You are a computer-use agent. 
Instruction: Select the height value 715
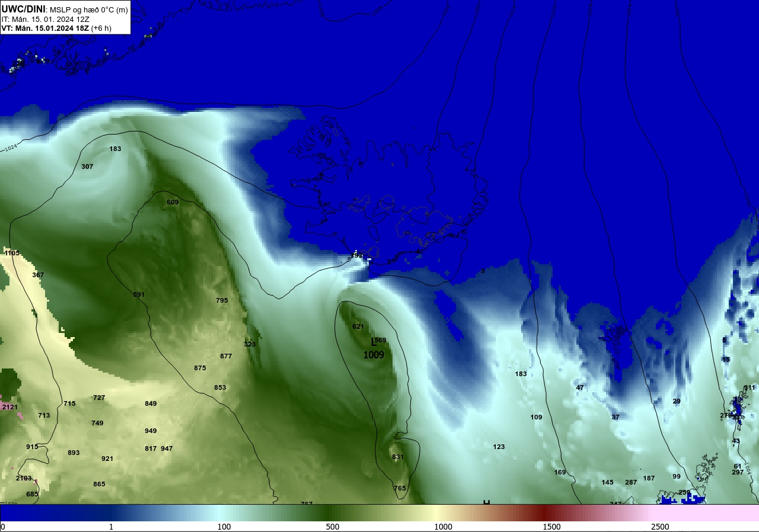click(x=69, y=403)
